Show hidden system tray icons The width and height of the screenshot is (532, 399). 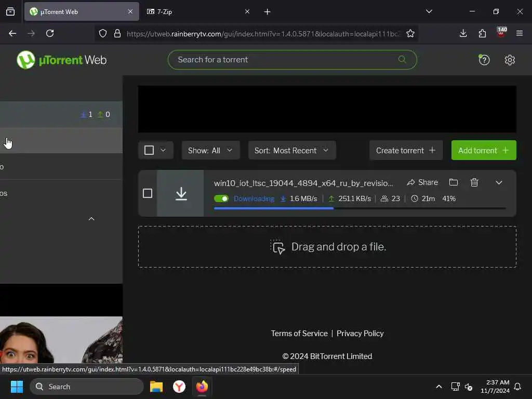coord(438,387)
